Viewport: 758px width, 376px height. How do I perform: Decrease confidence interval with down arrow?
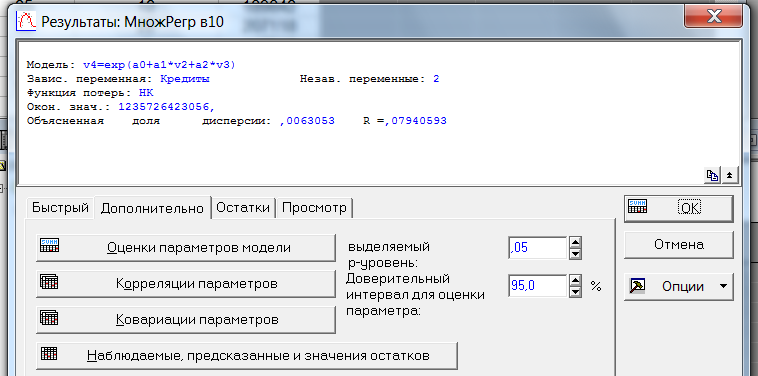576,292
